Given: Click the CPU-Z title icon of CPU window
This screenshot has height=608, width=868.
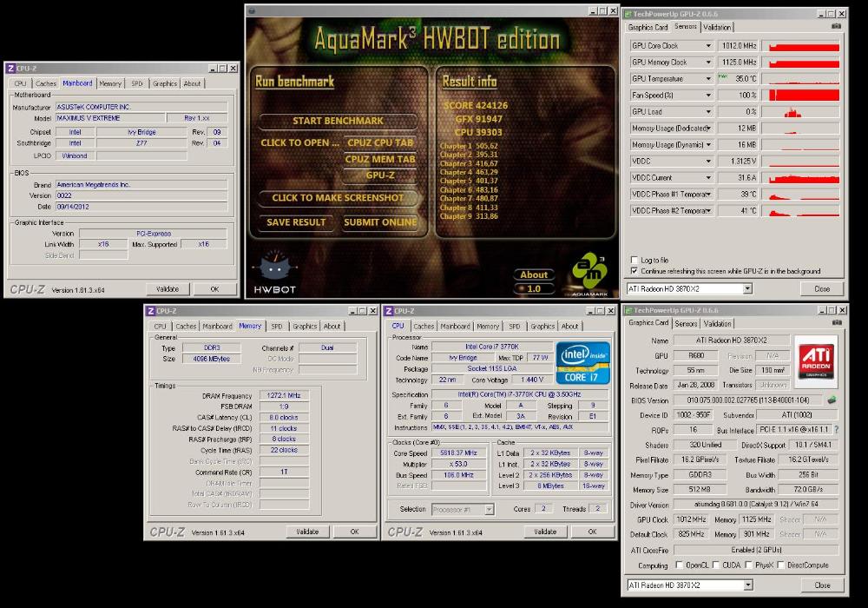Looking at the screenshot, I should (x=389, y=311).
